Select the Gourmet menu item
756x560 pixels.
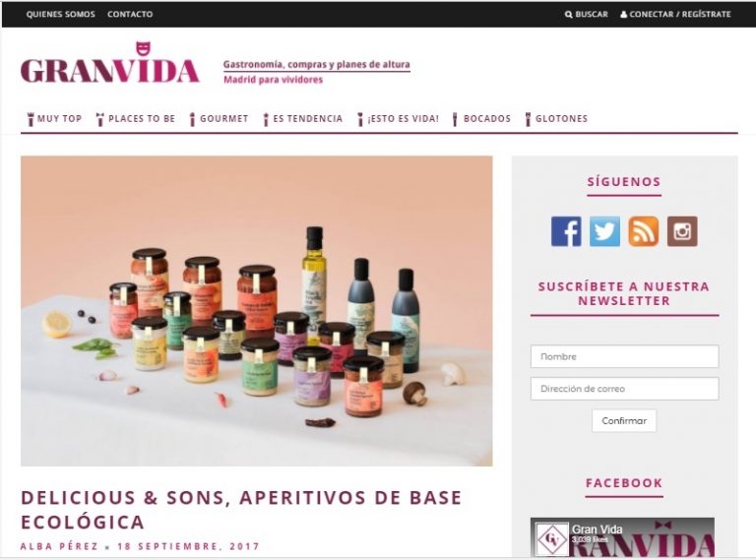click(219, 118)
